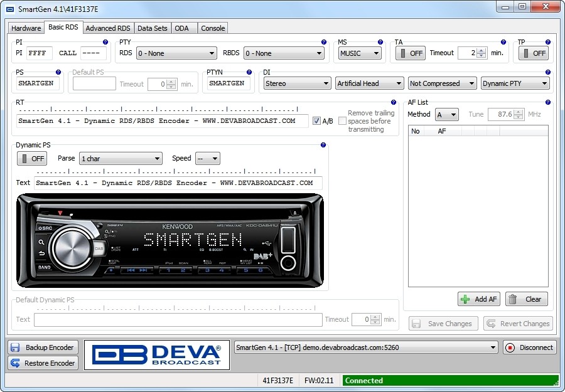This screenshot has width=565, height=392.
Task: Open the DI section help icon
Action: [x=547, y=72]
